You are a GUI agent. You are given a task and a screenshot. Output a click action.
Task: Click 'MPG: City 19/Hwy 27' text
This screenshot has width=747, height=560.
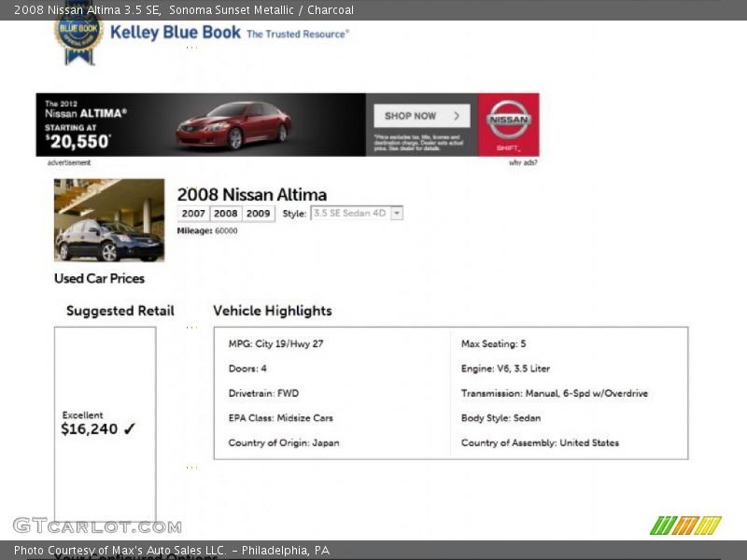[275, 343]
